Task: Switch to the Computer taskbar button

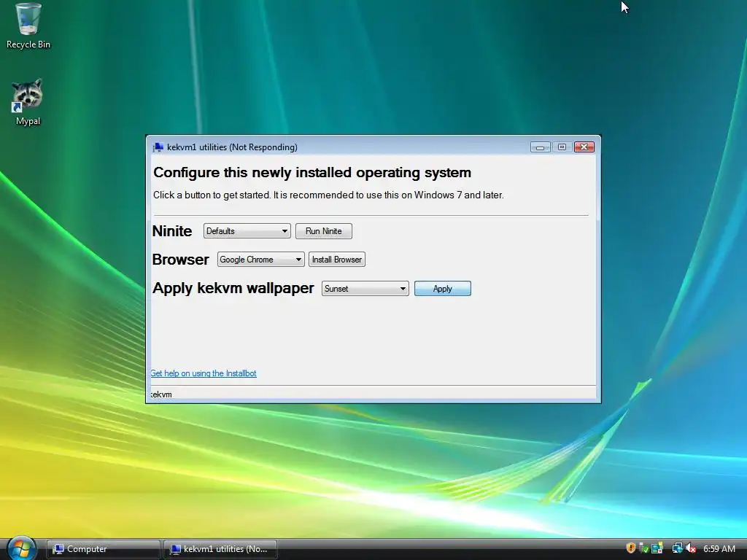Action: tap(103, 549)
